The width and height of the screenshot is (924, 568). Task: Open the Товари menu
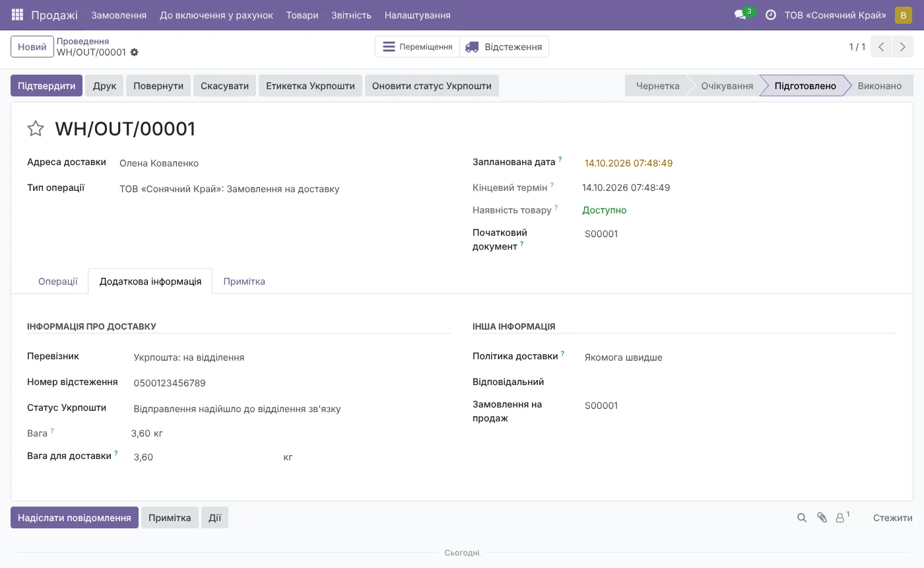pyautogui.click(x=302, y=15)
